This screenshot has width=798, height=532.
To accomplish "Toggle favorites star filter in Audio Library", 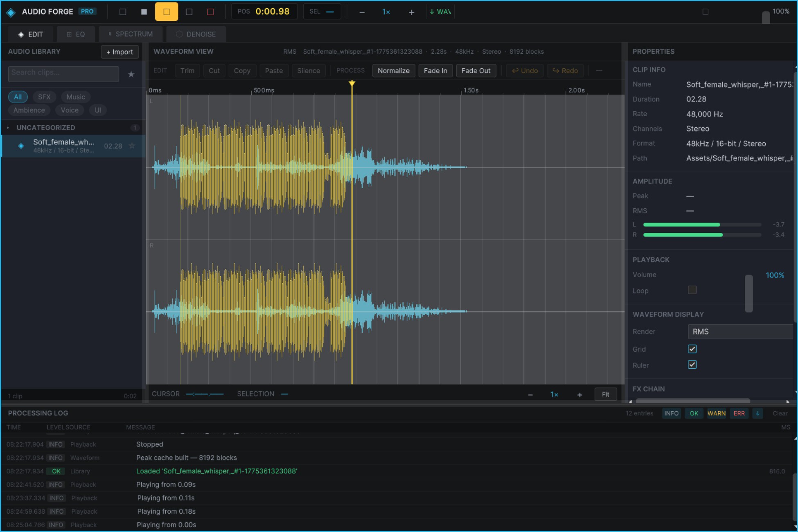I will pos(131,74).
